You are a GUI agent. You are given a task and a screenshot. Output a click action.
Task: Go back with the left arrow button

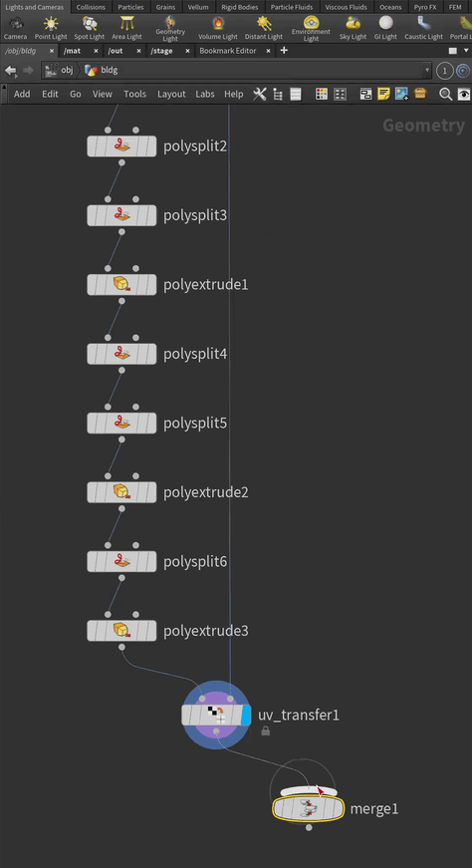point(11,71)
